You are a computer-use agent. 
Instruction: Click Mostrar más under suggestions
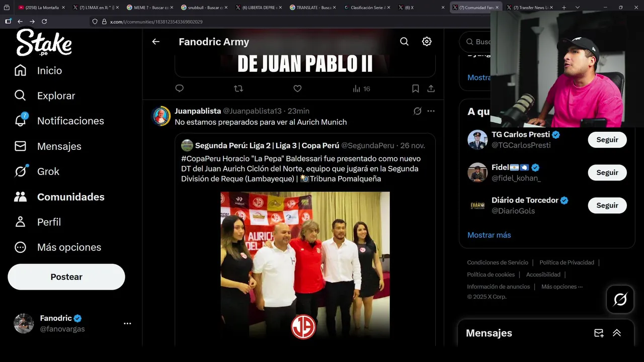489,235
